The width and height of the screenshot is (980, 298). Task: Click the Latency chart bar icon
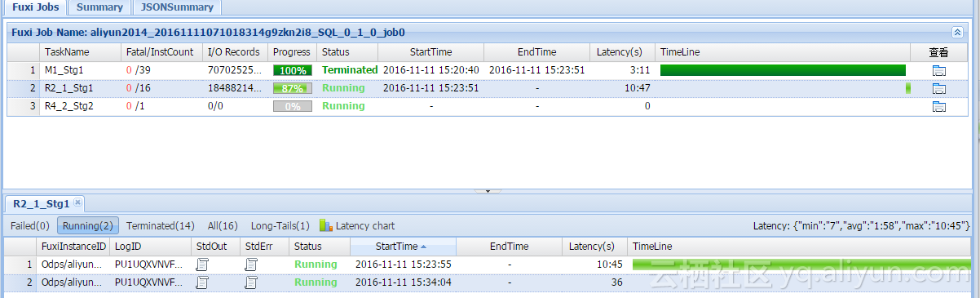click(326, 225)
